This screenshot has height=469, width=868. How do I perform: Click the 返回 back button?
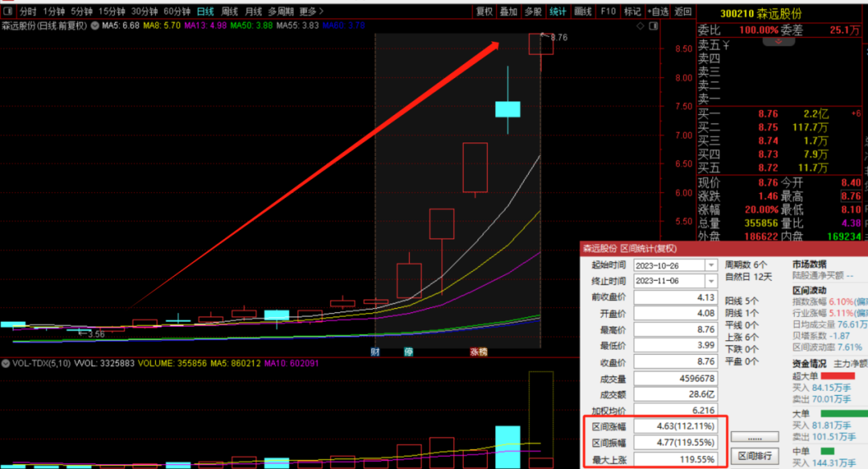[682, 11]
